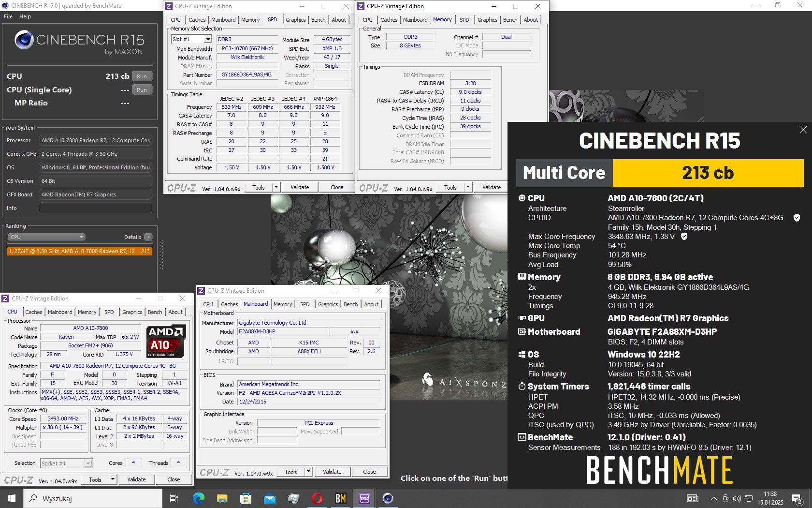This screenshot has height=508, width=812.
Task: Open the Ranking CPU dropdown
Action: click(46, 237)
